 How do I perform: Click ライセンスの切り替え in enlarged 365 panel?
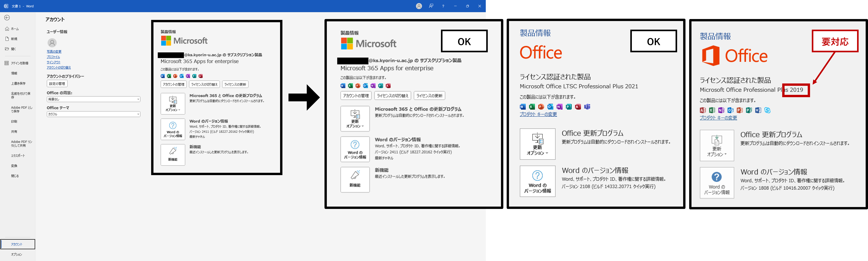click(x=393, y=96)
